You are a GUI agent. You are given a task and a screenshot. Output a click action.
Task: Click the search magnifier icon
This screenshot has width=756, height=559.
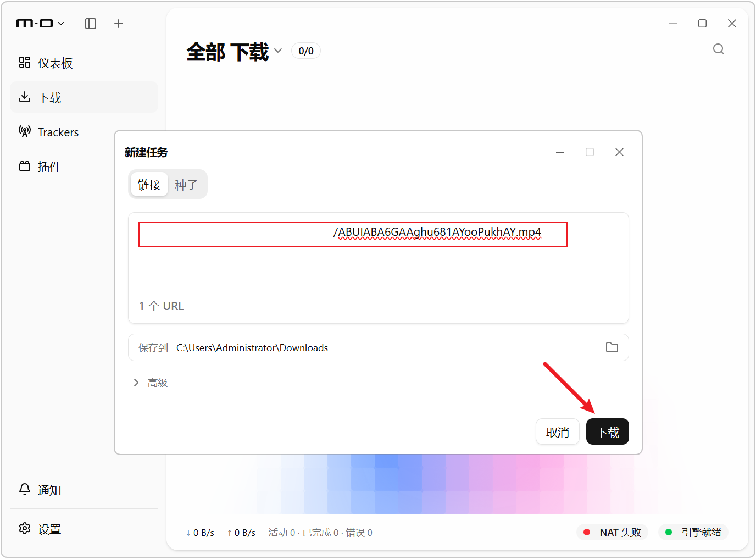[x=719, y=49]
